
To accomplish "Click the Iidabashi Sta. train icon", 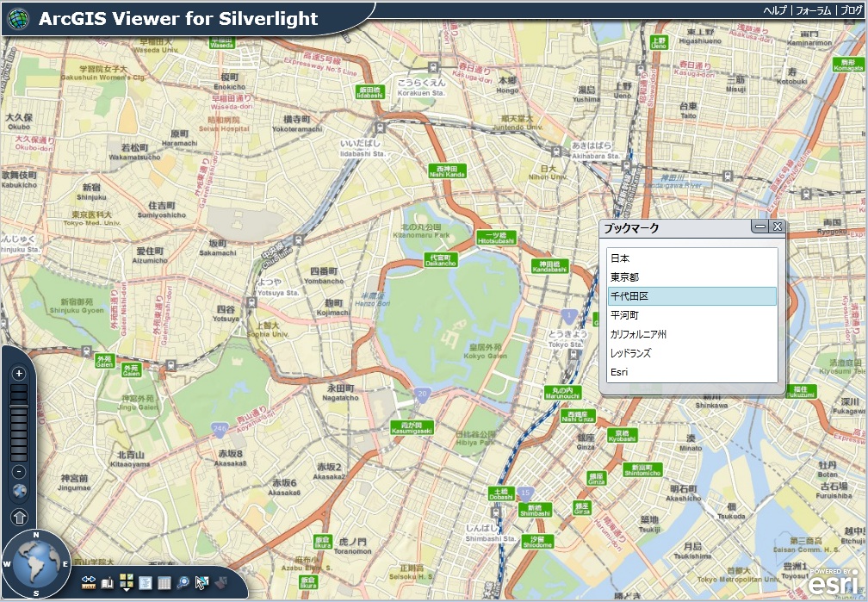I will (381, 128).
